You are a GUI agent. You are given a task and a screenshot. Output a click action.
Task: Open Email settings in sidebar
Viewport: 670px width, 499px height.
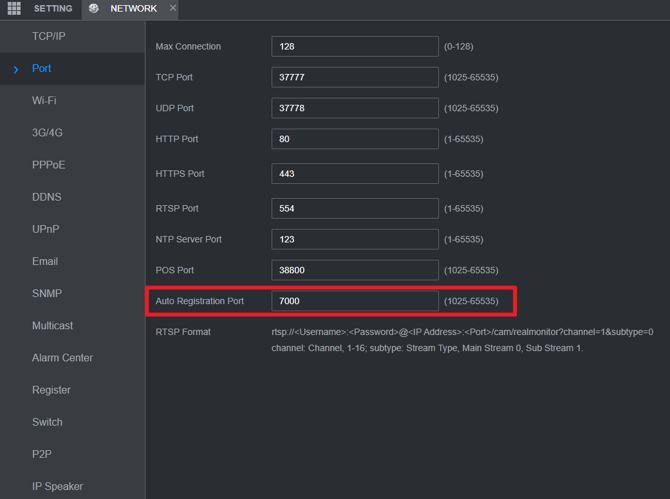tap(45, 261)
